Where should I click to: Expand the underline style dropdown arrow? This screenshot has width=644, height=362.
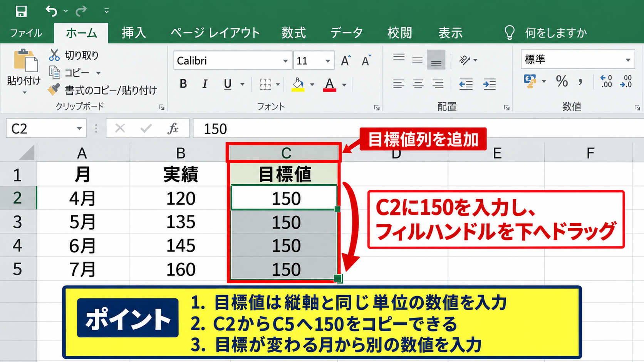(x=242, y=84)
